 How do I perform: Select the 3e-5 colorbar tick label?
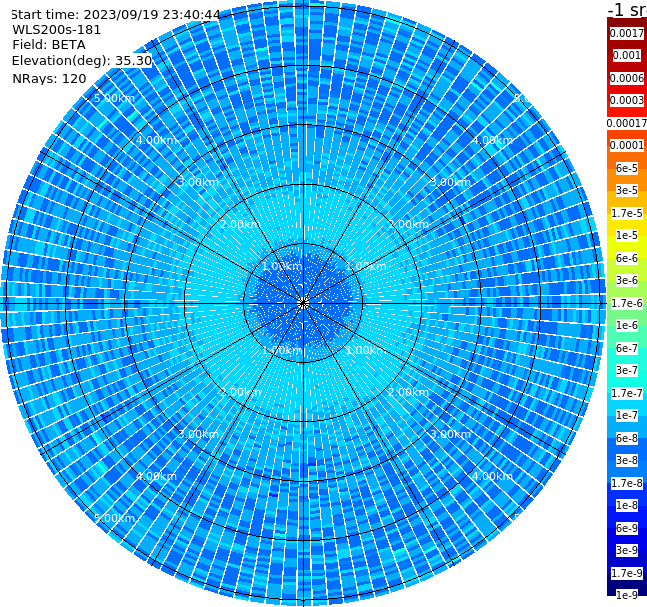coord(627,190)
